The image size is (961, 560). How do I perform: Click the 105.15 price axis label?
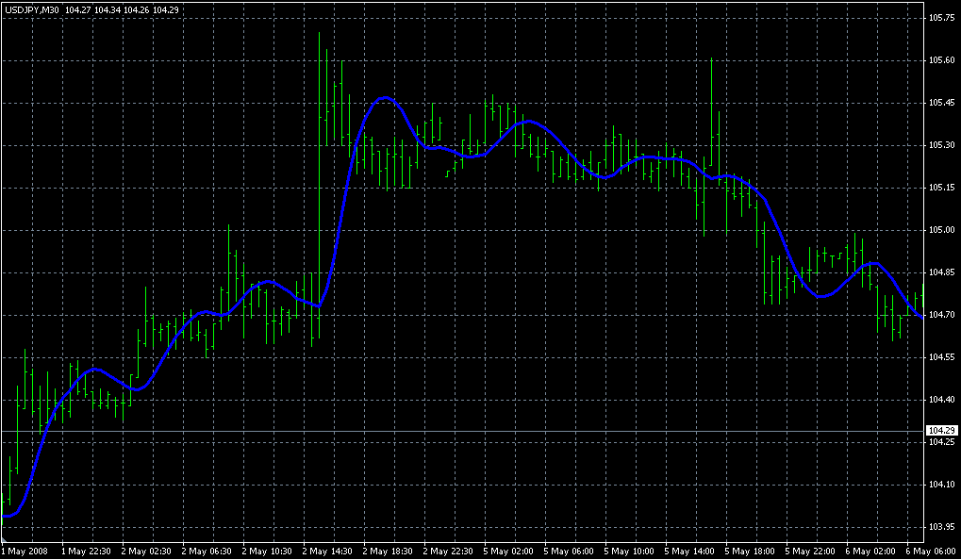[x=942, y=188]
